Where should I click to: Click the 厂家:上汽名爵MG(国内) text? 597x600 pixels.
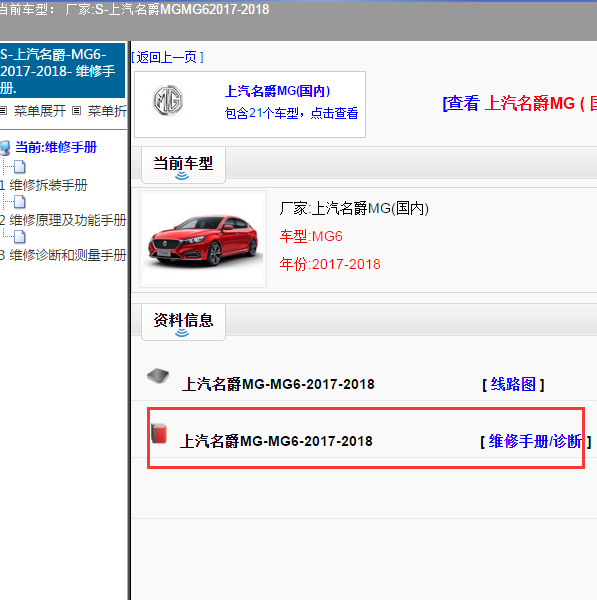pyautogui.click(x=354, y=209)
